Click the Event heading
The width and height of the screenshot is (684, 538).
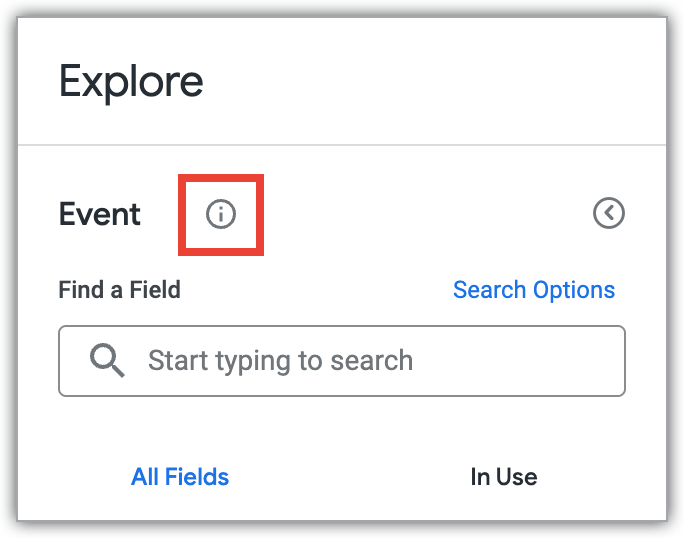coord(100,214)
